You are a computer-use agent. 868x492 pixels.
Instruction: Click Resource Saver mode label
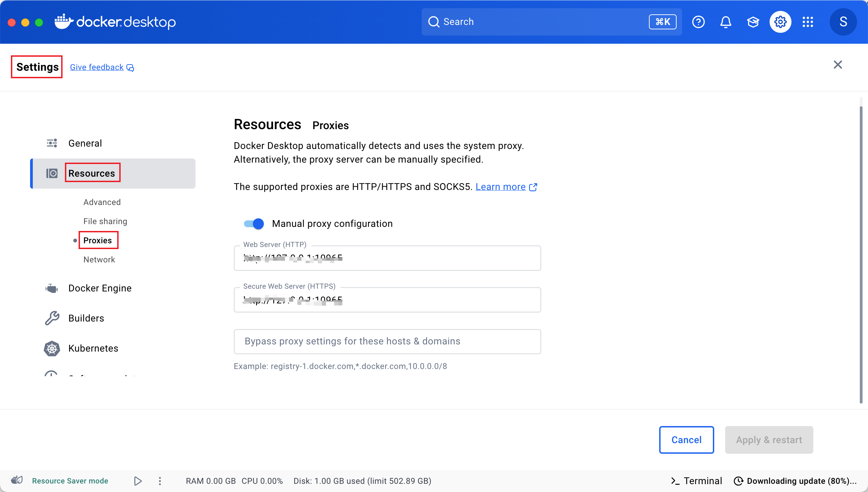(x=70, y=481)
